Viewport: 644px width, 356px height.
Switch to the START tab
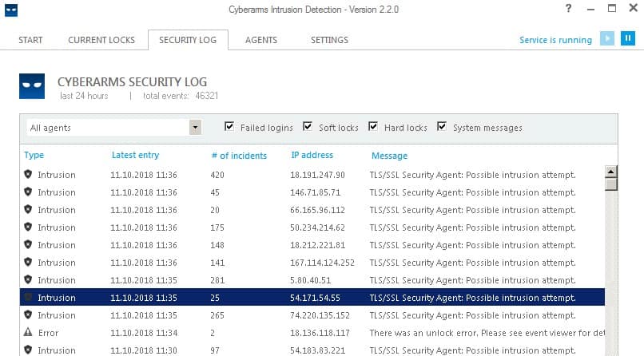(30, 40)
